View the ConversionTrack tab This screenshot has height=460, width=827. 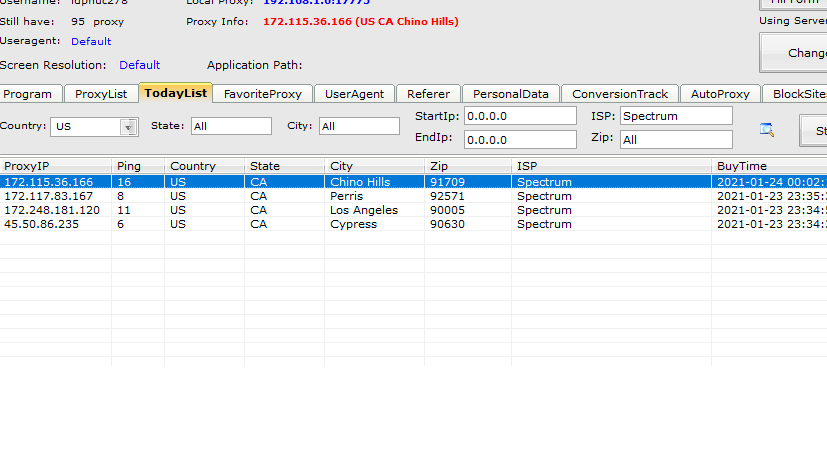pos(620,94)
